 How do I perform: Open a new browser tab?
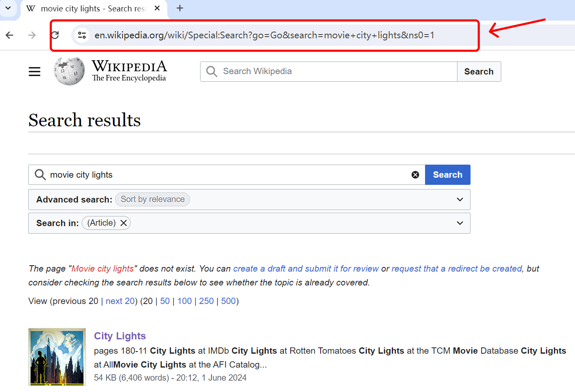[180, 8]
